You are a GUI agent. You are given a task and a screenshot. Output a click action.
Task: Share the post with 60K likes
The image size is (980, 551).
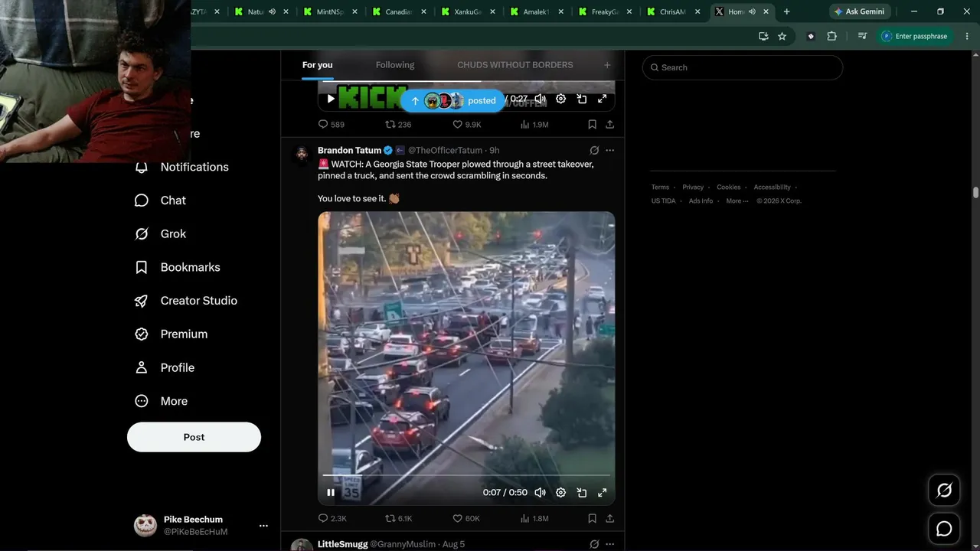tap(609, 518)
